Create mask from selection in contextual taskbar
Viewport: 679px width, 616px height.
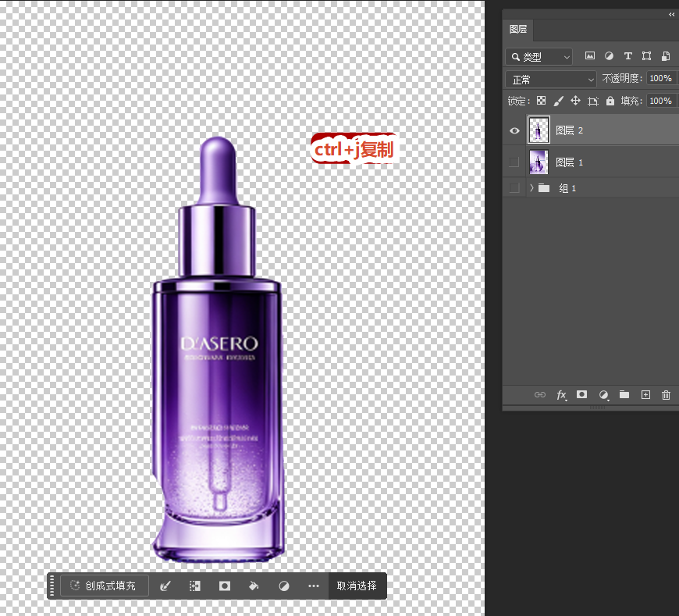(x=224, y=586)
